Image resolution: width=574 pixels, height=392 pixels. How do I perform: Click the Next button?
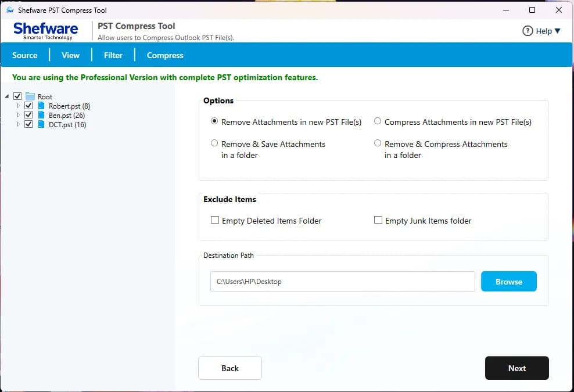click(x=517, y=368)
